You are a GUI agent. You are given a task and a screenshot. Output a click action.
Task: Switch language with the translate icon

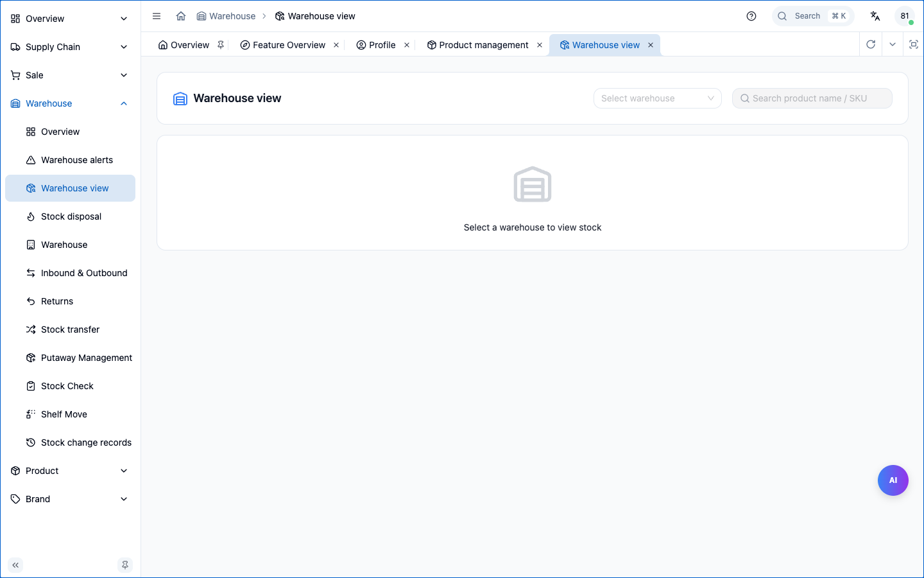[875, 16]
